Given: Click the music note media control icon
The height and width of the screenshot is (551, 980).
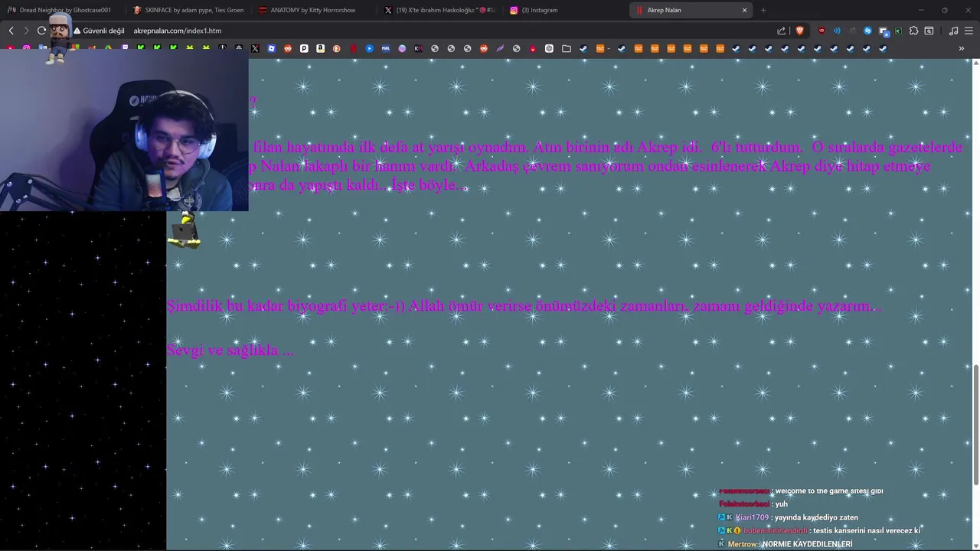Looking at the screenshot, I should click(x=954, y=31).
